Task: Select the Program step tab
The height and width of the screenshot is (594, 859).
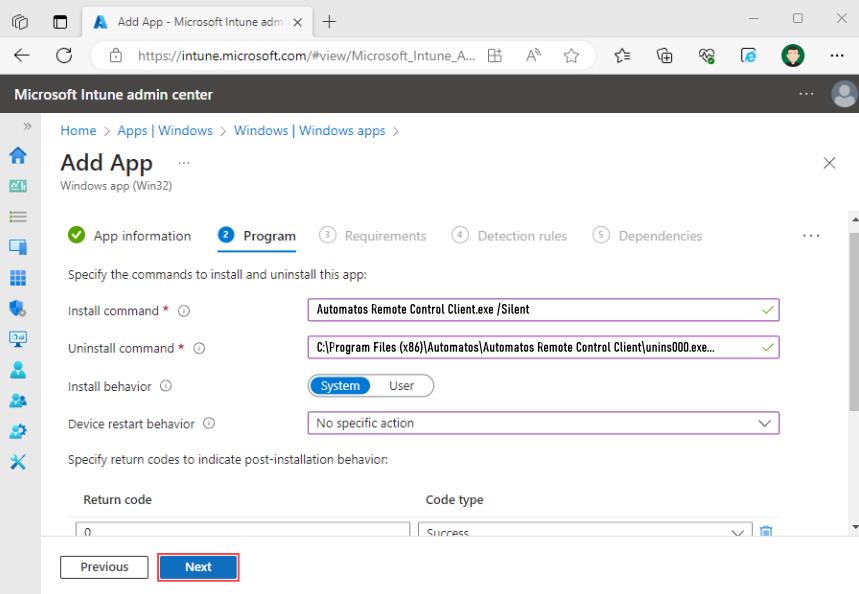Action: click(257, 236)
